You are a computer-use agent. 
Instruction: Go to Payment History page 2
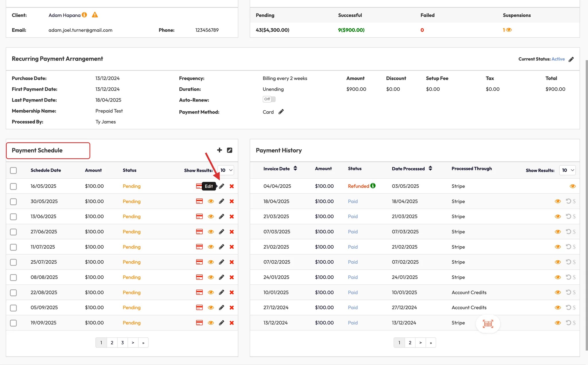(x=410, y=343)
